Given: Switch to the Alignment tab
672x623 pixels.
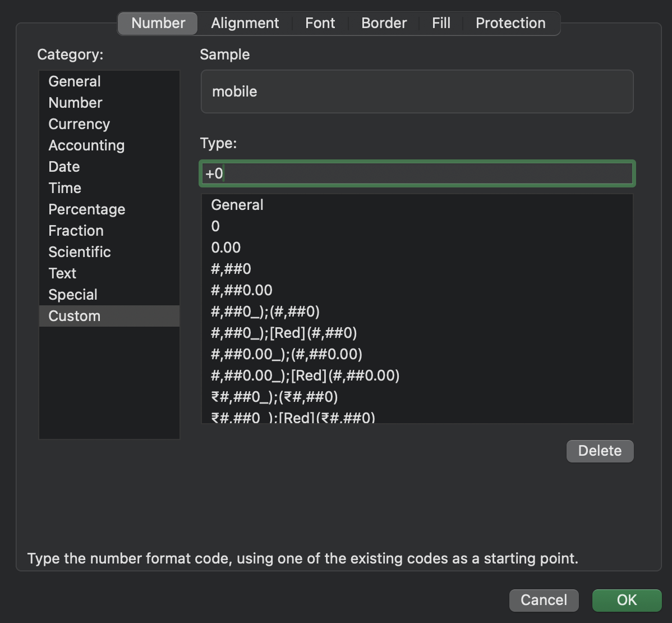Looking at the screenshot, I should [x=245, y=23].
